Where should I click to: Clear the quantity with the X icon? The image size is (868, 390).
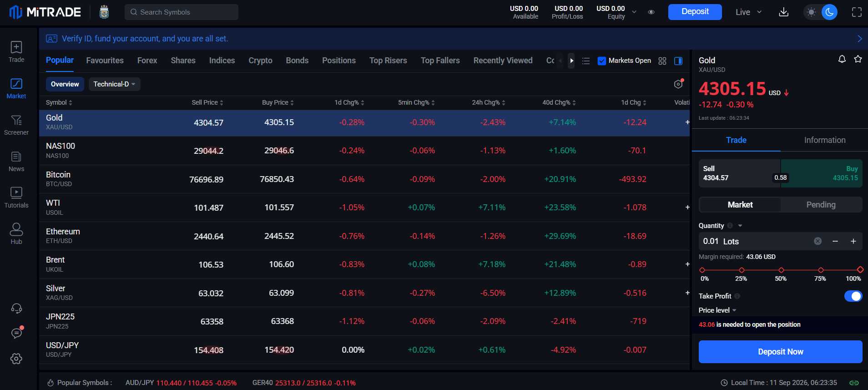pyautogui.click(x=818, y=241)
